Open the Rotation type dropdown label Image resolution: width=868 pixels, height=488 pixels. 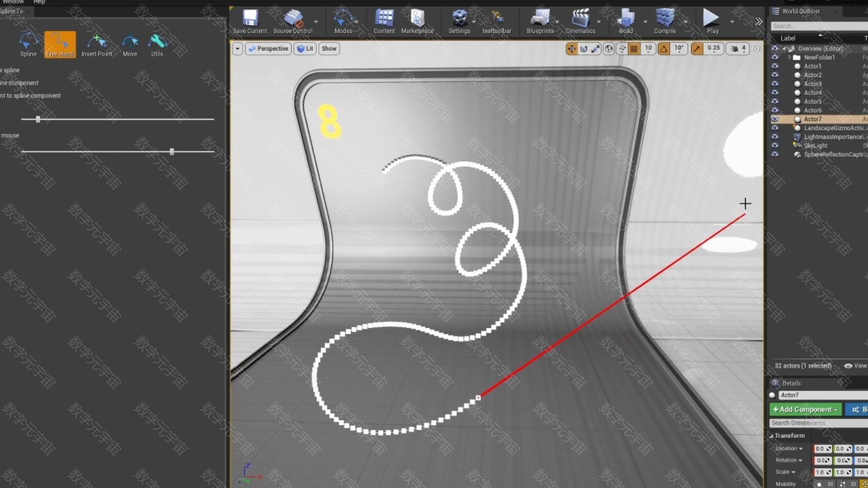[x=789, y=460]
